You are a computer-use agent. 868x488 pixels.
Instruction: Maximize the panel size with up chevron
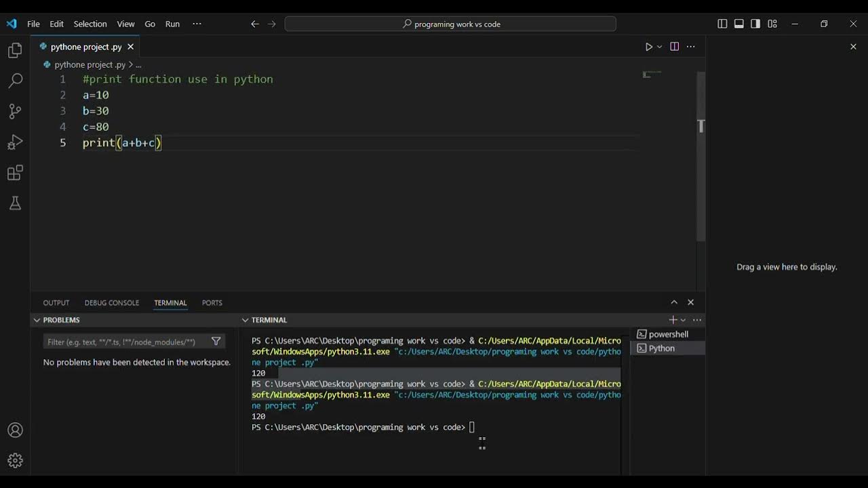[x=674, y=302]
